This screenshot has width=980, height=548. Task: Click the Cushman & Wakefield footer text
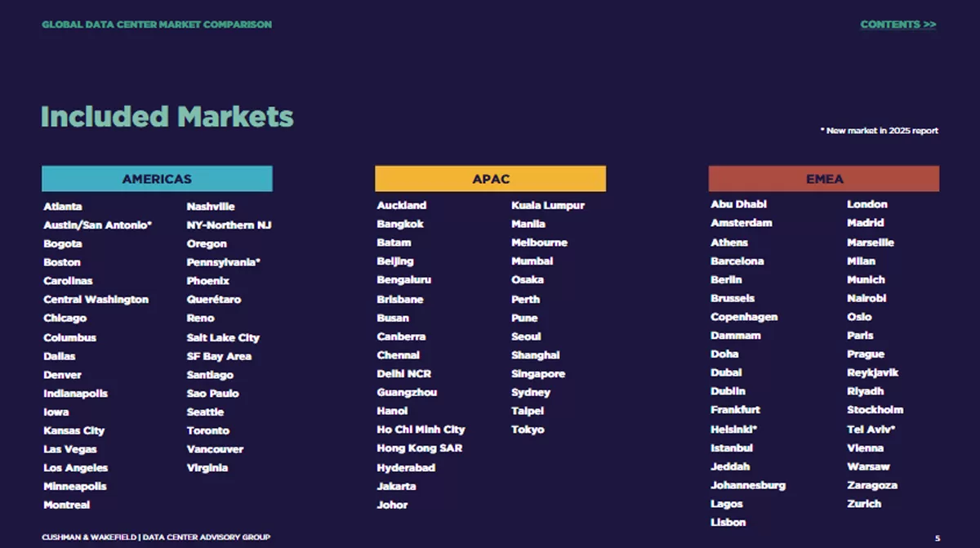coord(156,537)
